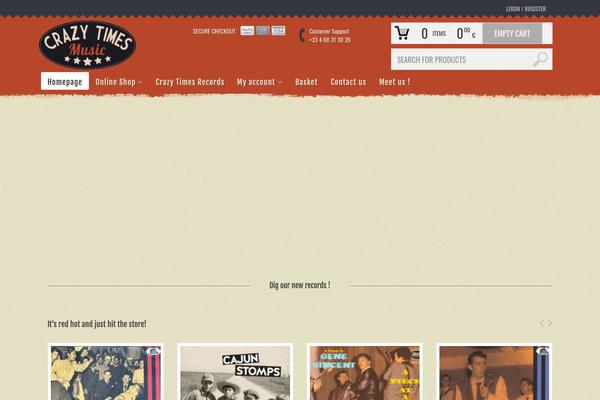Click the middle payment card icon

click(x=263, y=31)
